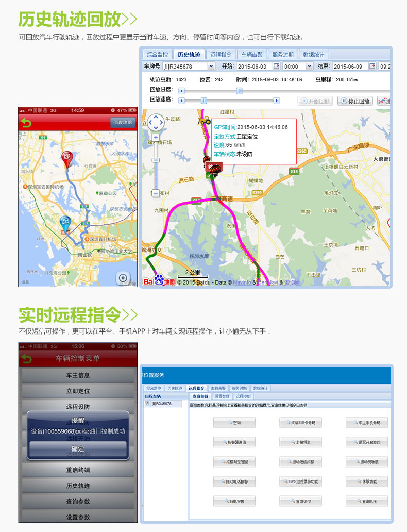407x532 pixels.
Task: Open the end date calendar picker icon
Action: click(372, 66)
